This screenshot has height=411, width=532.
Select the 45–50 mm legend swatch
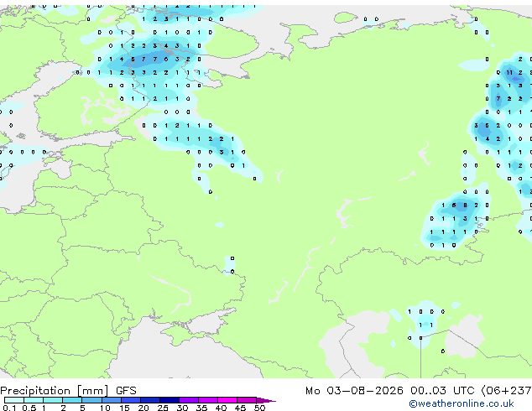247,400
